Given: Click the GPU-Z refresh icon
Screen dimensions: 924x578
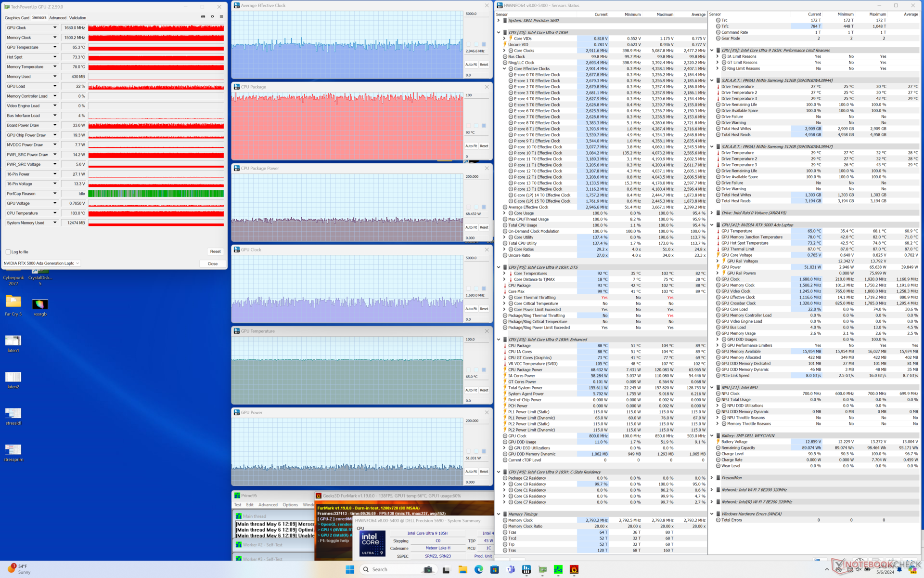Looking at the screenshot, I should 212,16.
